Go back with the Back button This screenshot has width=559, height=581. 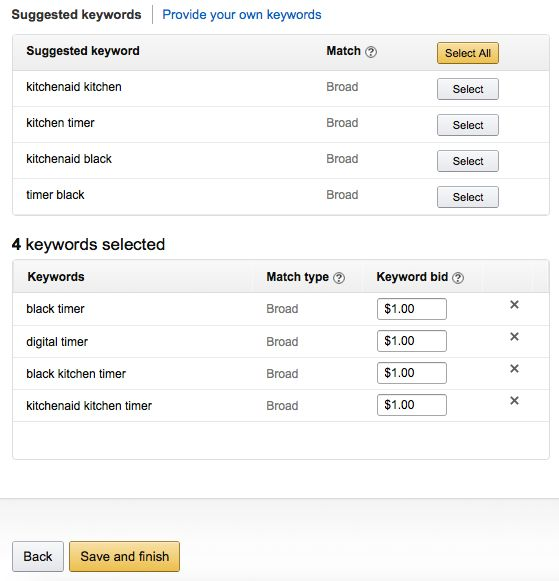pyautogui.click(x=38, y=557)
